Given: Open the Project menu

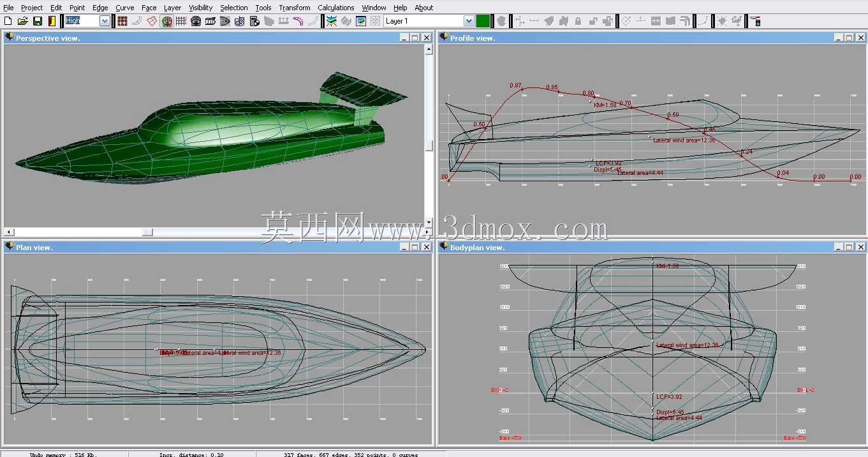Looking at the screenshot, I should [x=32, y=8].
